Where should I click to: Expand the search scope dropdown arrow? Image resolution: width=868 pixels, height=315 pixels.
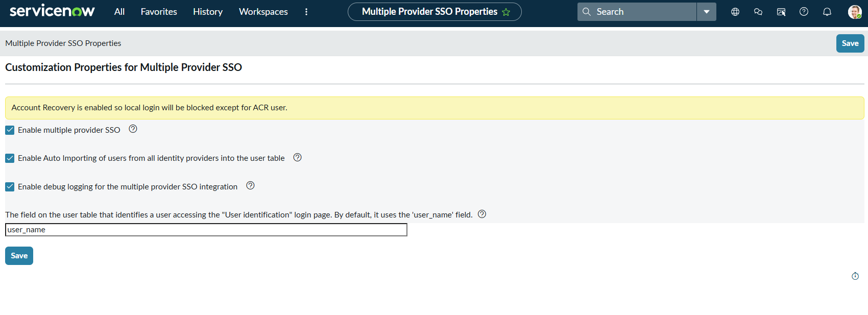707,12
